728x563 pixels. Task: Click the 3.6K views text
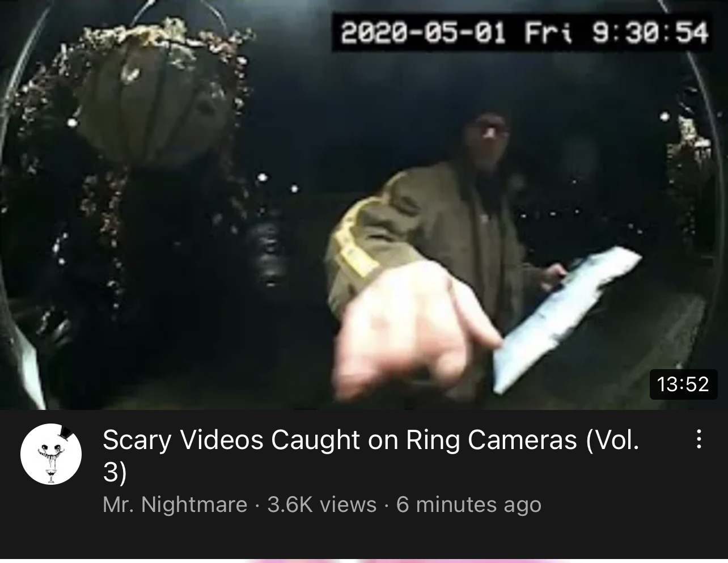pyautogui.click(x=321, y=504)
